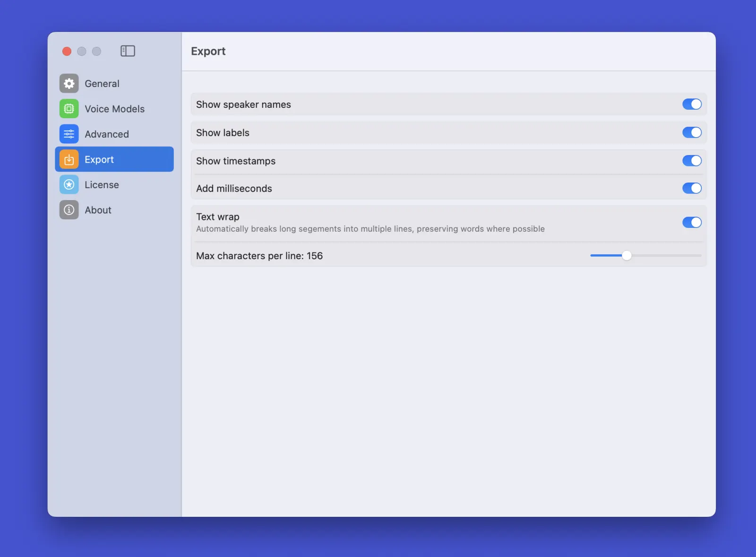Click the Voice Models chip icon
Screen dimensions: 756x557
click(x=69, y=109)
